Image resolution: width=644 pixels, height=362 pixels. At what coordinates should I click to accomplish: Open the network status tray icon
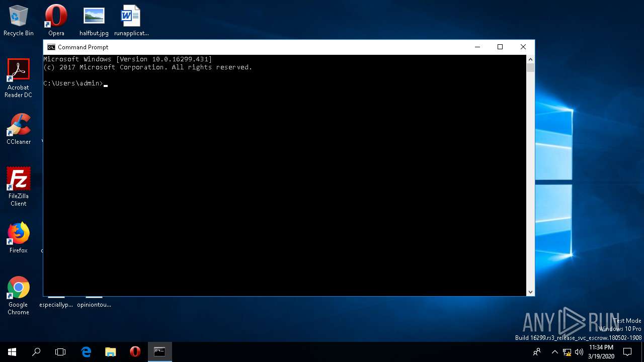coord(567,352)
